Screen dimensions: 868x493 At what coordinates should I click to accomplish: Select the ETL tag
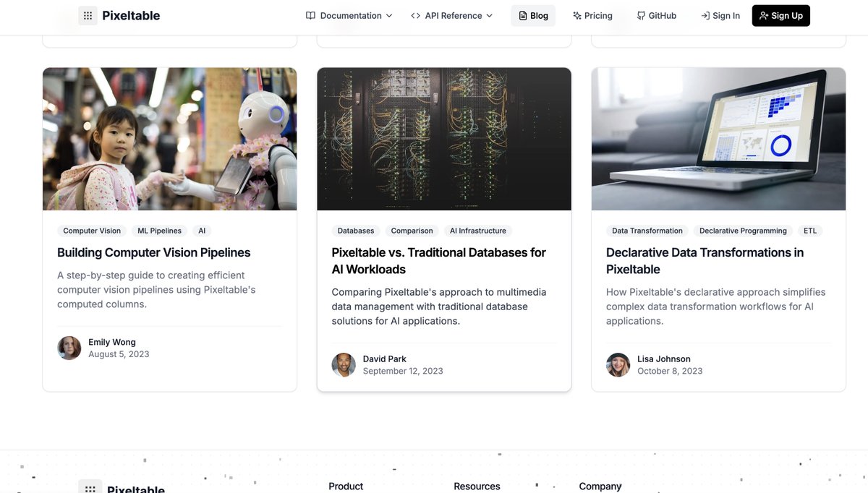coord(810,231)
